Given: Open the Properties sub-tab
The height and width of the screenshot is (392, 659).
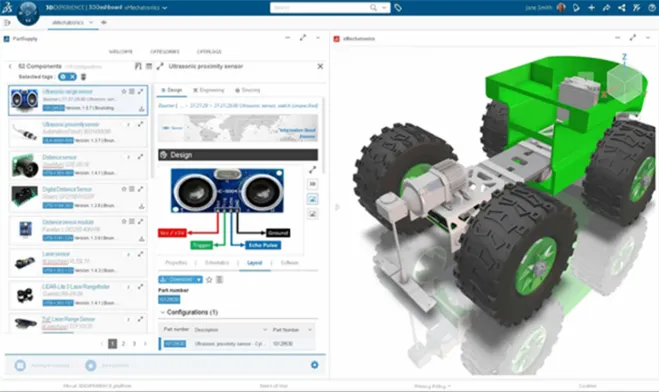Looking at the screenshot, I should 176,263.
